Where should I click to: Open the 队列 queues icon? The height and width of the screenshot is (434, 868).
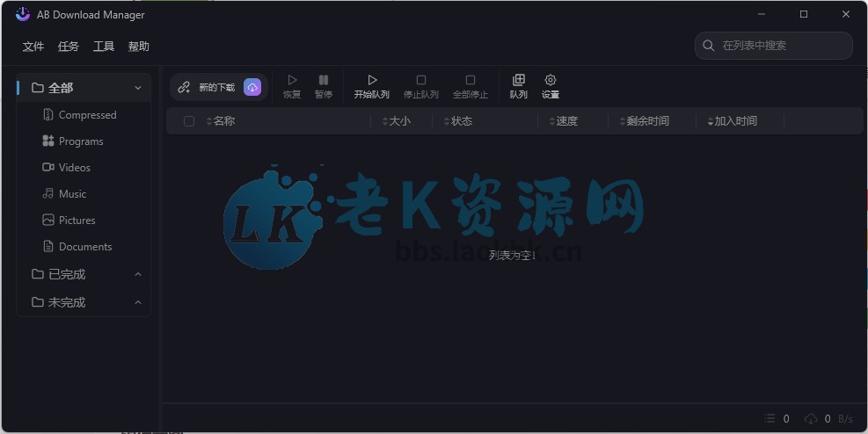[519, 80]
